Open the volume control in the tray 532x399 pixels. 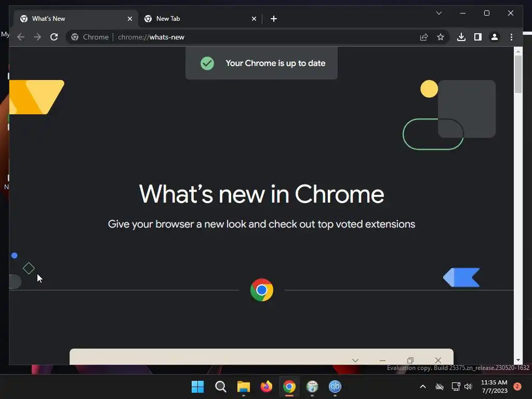469,387
